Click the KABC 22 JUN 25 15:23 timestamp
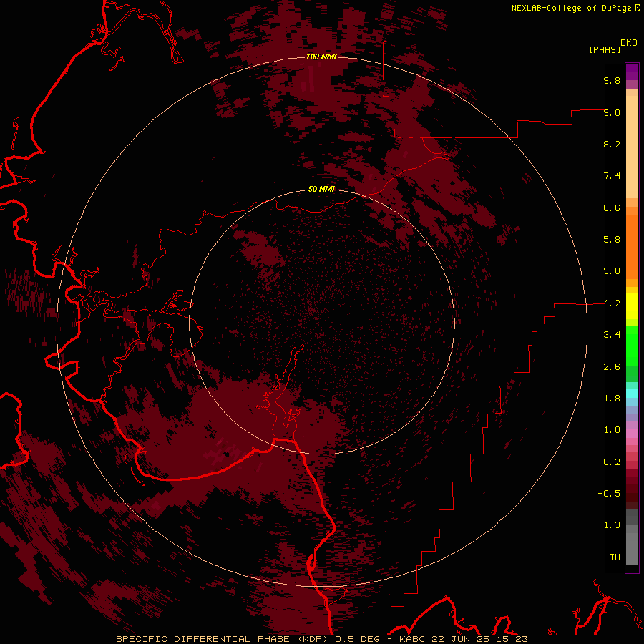 pos(463,639)
